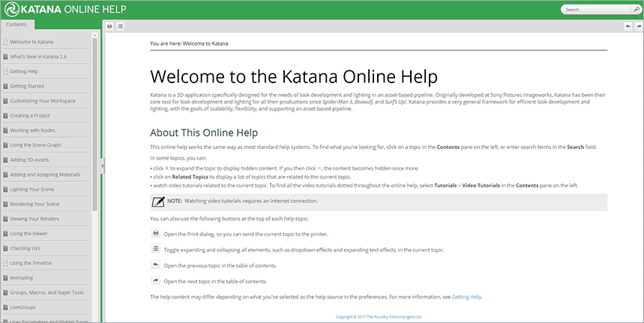The width and height of the screenshot is (644, 323).
Task: Click the page icon beside Welcome to Katana
Action: (x=6, y=42)
